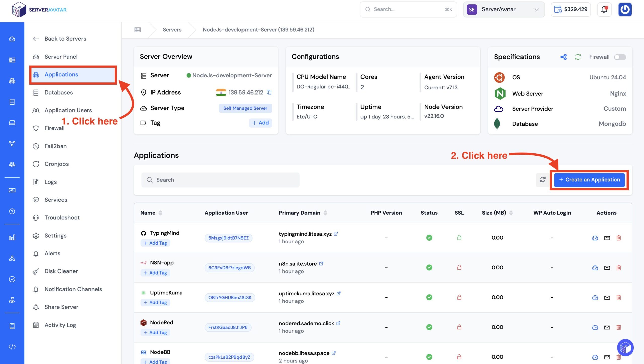Click the Self Managed Server badge
644x364 pixels.
click(x=245, y=108)
